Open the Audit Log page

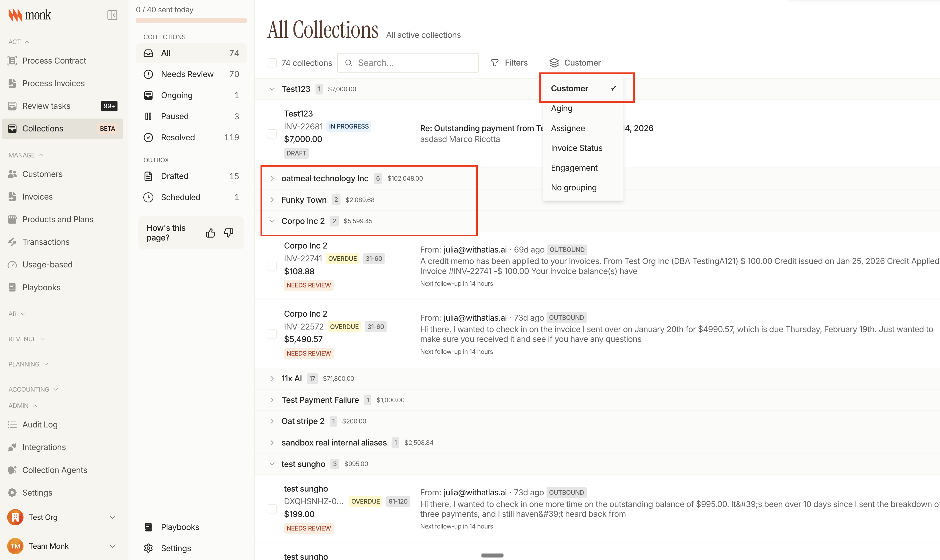(40, 425)
